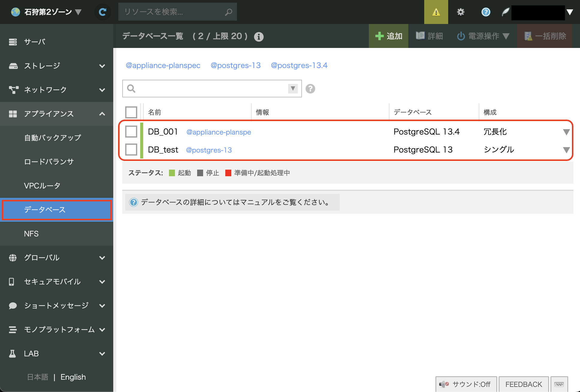The width and height of the screenshot is (580, 392).
Task: Click keyboard icon beside FEEDBACK
Action: coord(559,384)
